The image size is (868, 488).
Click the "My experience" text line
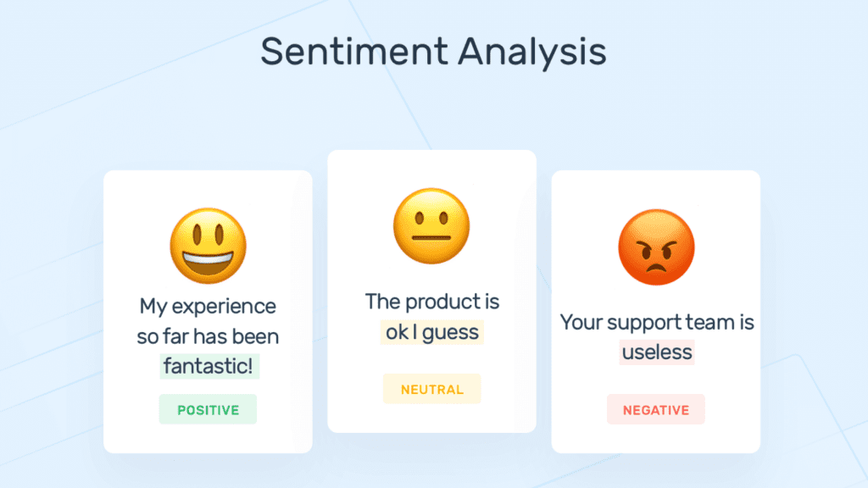208,306
